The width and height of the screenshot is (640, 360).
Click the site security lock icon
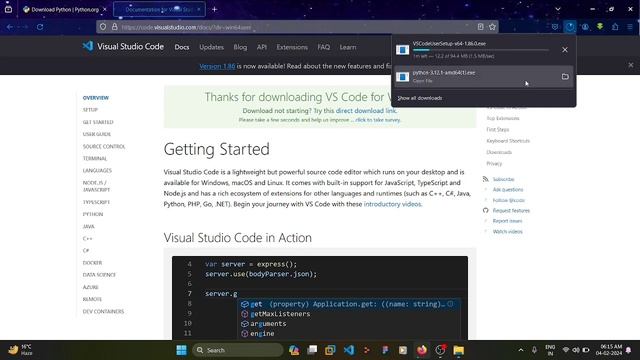pos(115,27)
